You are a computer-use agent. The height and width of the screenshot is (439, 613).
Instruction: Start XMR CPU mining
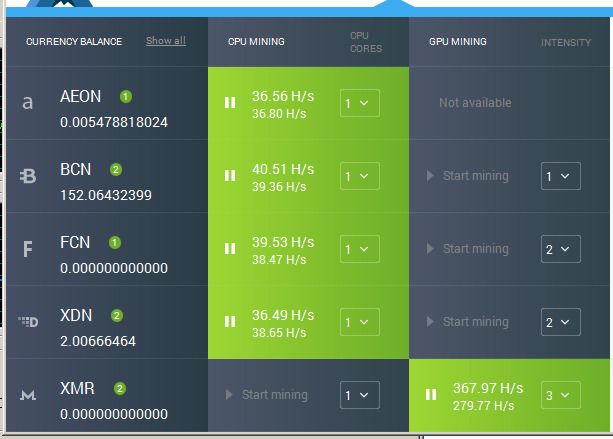pyautogui.click(x=267, y=395)
